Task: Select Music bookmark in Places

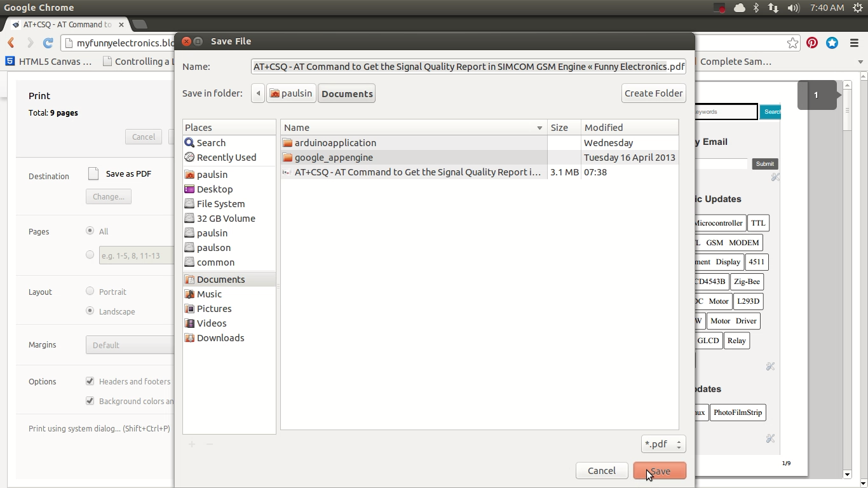Action: (x=229, y=294)
